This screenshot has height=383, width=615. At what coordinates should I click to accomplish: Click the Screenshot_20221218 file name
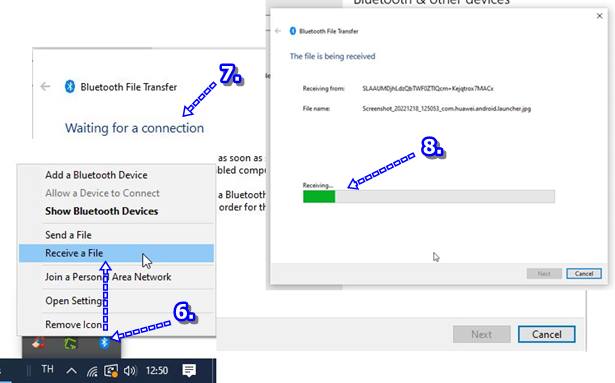point(446,108)
